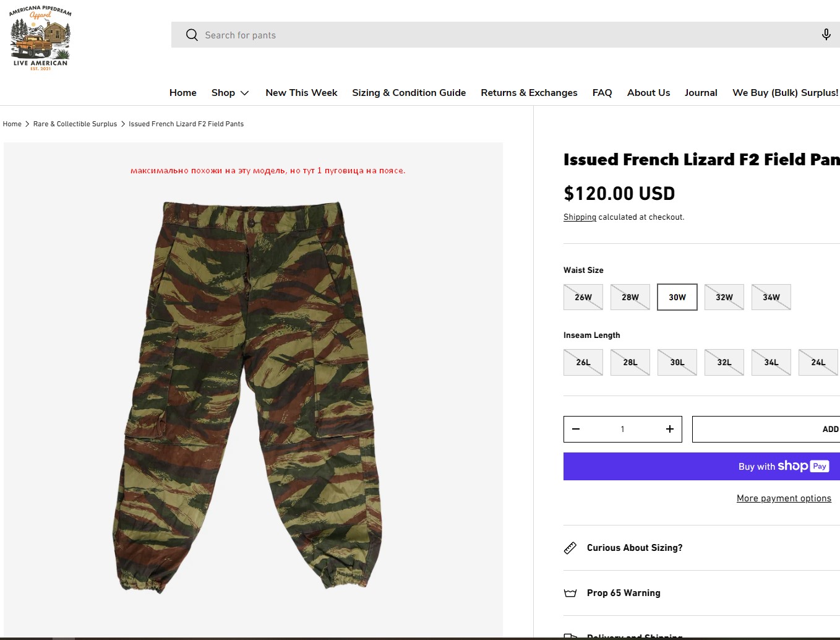Expand the Prop 65 Warning section
The image size is (840, 640).
click(x=624, y=593)
